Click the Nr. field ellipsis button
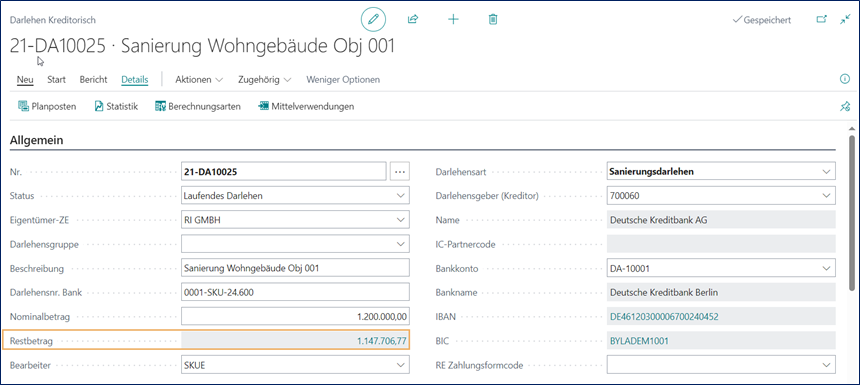The image size is (860, 385). [400, 172]
